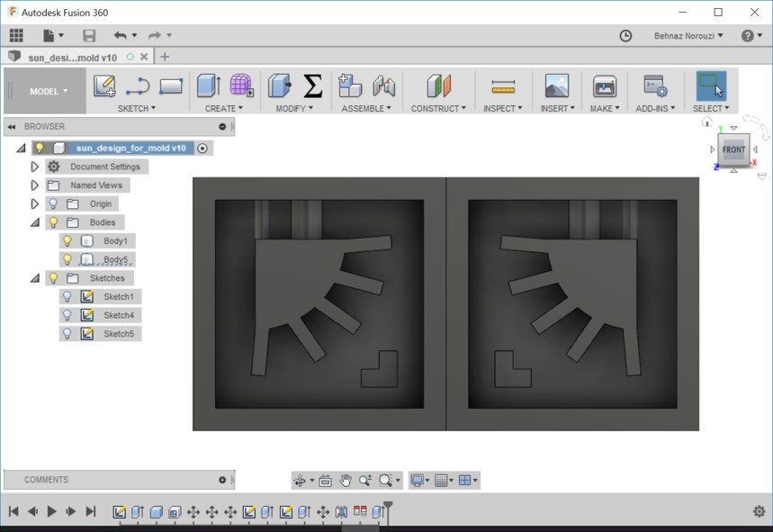Screen dimensions: 773x532
Task: Click the Look At navigation icon
Action: tap(325, 480)
